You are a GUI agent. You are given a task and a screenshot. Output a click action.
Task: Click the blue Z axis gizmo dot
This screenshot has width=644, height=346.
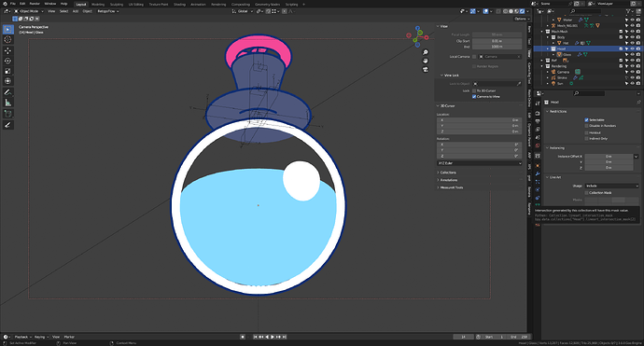[x=418, y=29]
